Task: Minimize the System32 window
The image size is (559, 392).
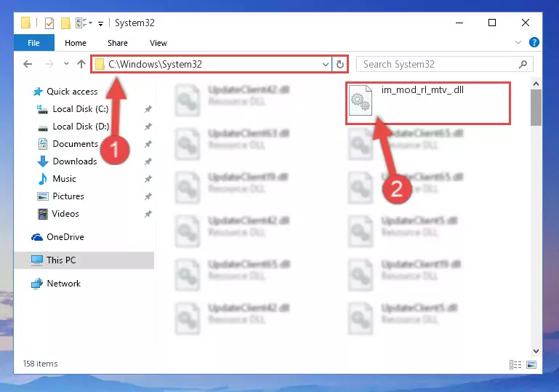Action: pos(459,23)
